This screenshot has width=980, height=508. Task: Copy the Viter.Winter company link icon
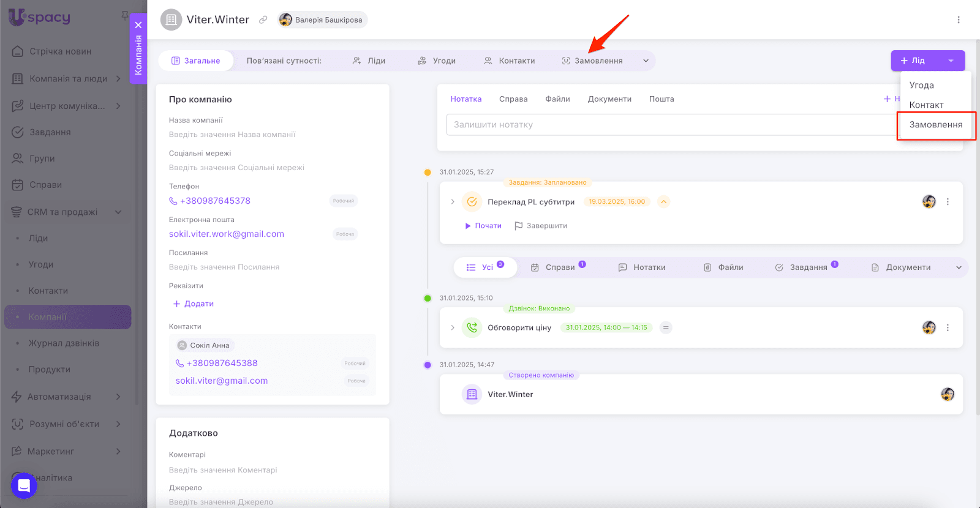click(x=263, y=20)
